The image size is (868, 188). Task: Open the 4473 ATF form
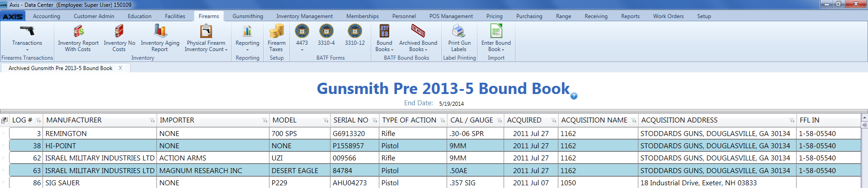tap(302, 38)
